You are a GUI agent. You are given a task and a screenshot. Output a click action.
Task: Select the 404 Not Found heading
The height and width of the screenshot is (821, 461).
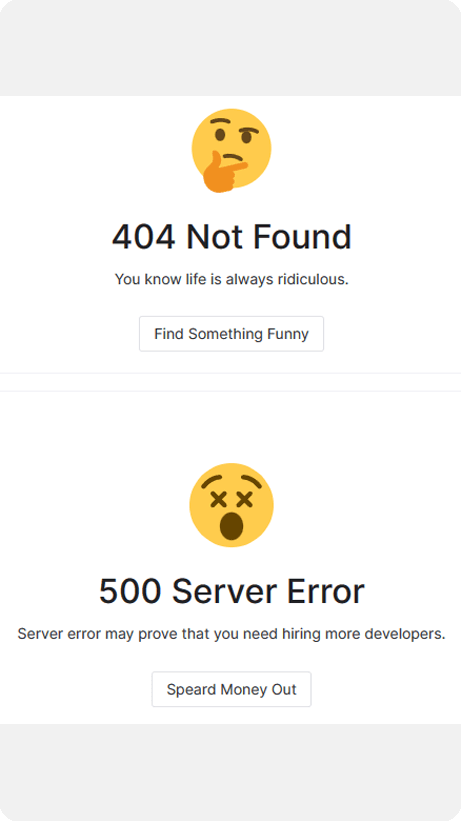(x=231, y=237)
